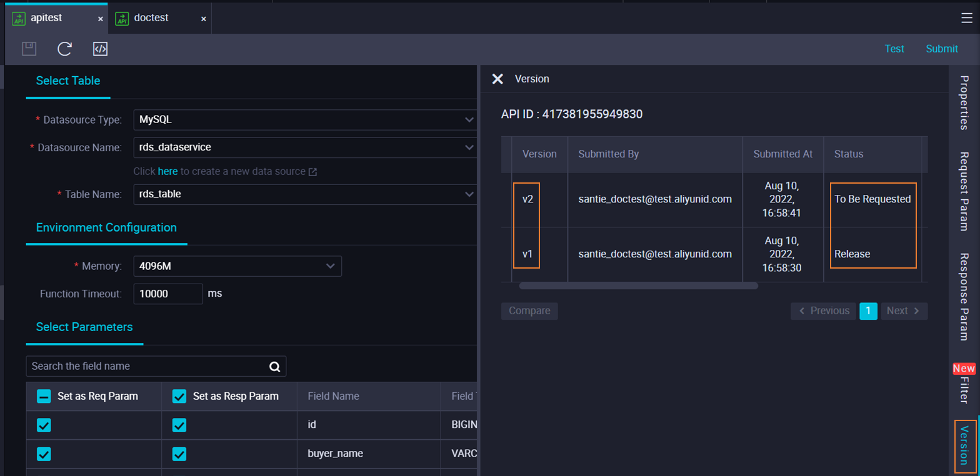Toggle the Set as Req Param header checkbox
This screenshot has height=476, width=980.
coord(44,396)
